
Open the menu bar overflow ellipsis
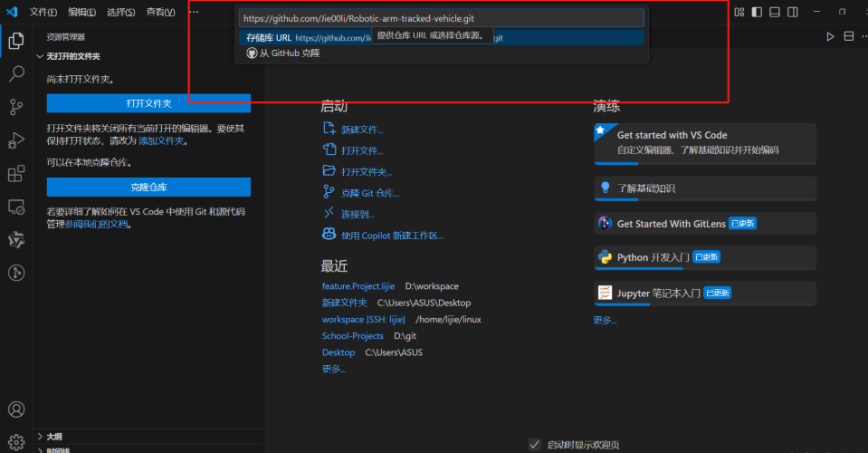point(194,12)
